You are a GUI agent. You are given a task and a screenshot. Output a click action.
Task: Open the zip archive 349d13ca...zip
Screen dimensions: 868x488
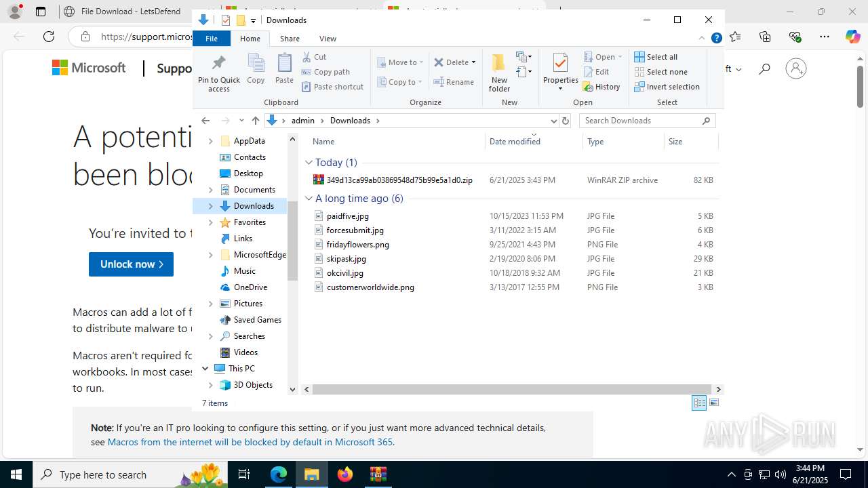[399, 180]
